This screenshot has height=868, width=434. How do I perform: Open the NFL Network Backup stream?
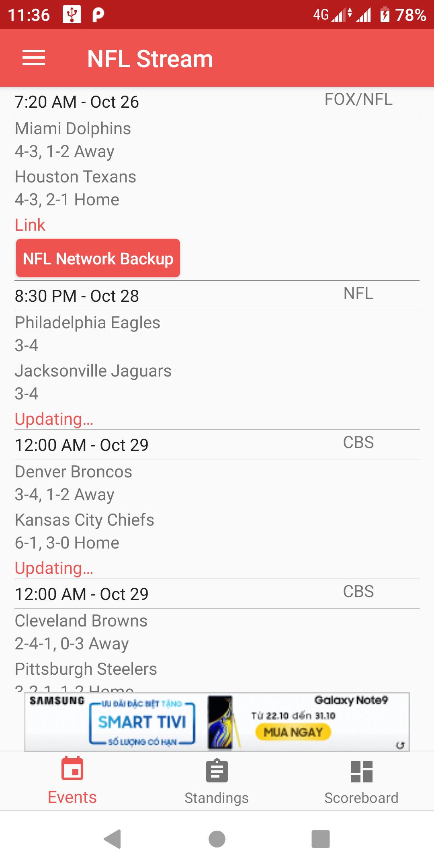pos(98,258)
